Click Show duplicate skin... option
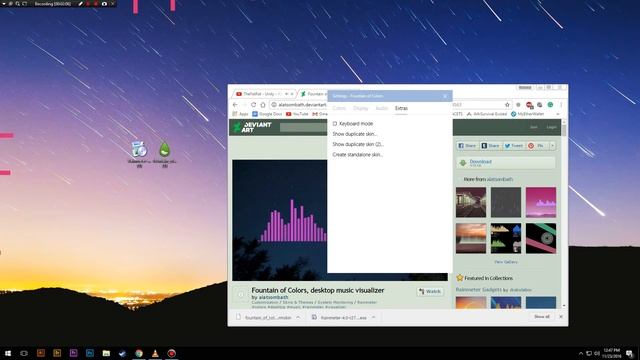 tap(354, 134)
